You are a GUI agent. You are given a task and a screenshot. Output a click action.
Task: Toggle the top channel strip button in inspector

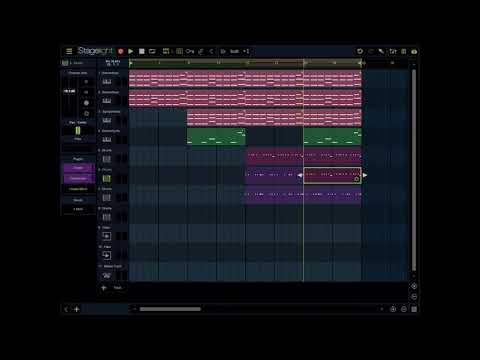[x=86, y=82]
